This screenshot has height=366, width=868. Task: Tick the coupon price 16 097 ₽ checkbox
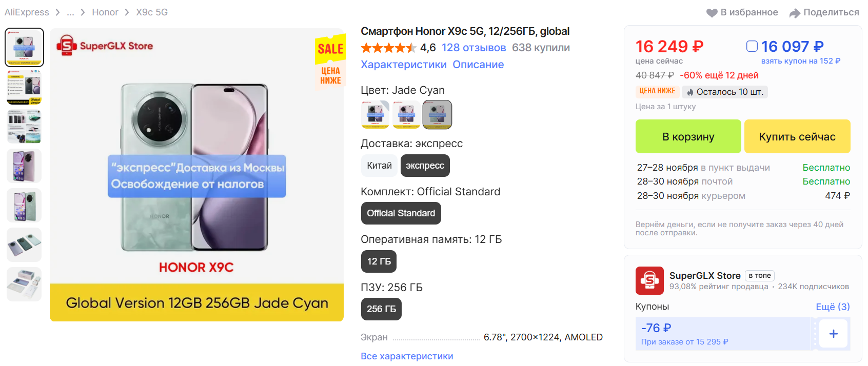(752, 47)
